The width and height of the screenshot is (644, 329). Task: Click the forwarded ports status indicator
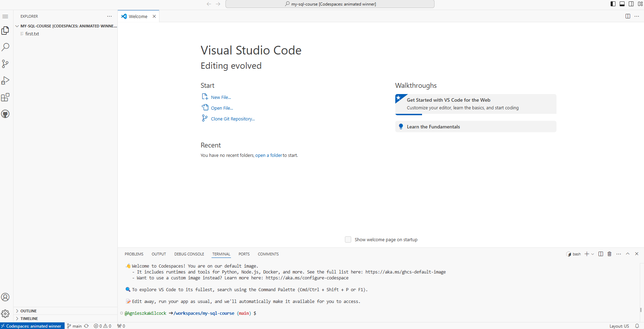(x=121, y=326)
